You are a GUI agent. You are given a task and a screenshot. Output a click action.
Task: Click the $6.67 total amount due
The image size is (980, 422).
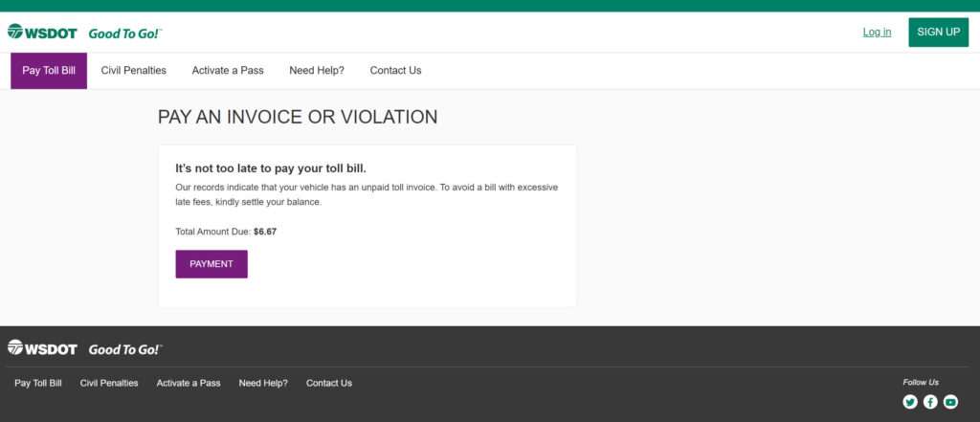[265, 232]
